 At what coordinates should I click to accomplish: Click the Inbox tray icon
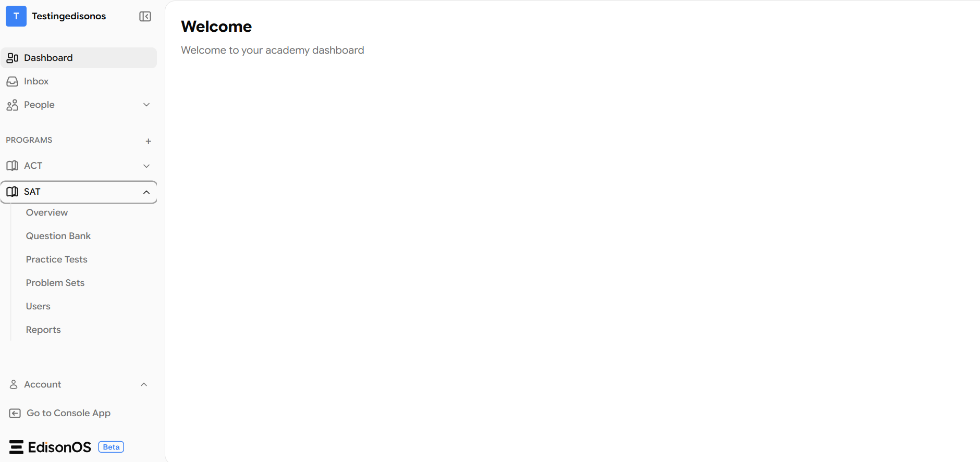(13, 81)
